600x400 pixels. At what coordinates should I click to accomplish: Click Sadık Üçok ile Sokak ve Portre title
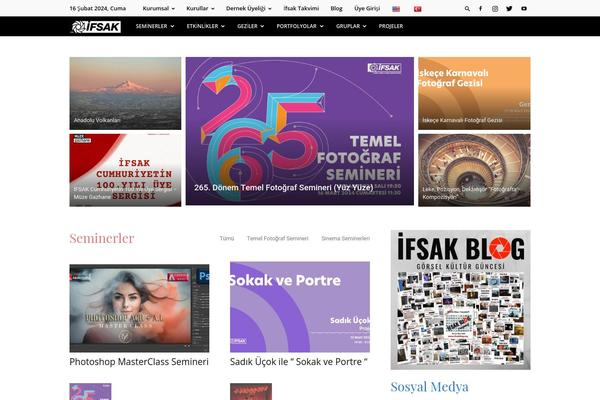tap(298, 362)
